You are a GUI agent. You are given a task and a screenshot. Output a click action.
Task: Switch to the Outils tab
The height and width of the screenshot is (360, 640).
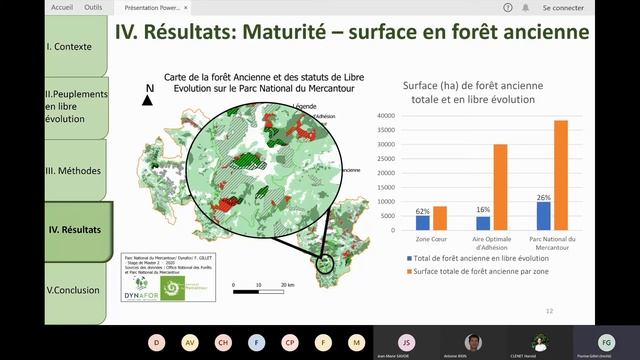93,7
